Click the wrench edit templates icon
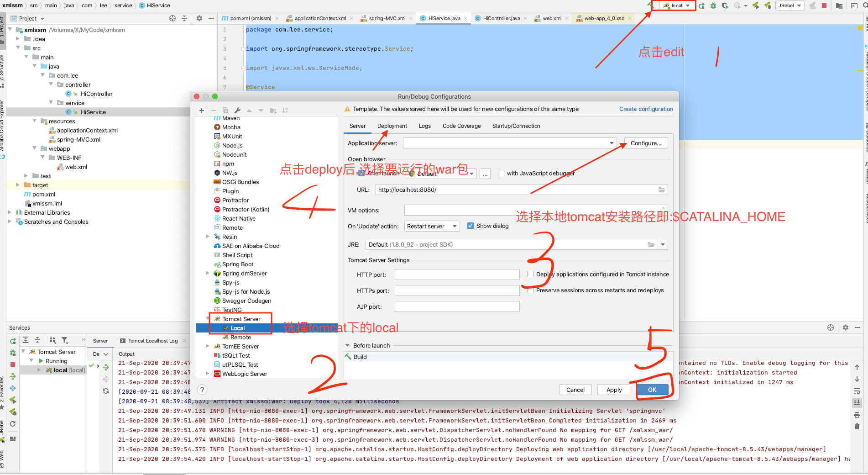Screen dimensions: 868x475 pos(237,111)
